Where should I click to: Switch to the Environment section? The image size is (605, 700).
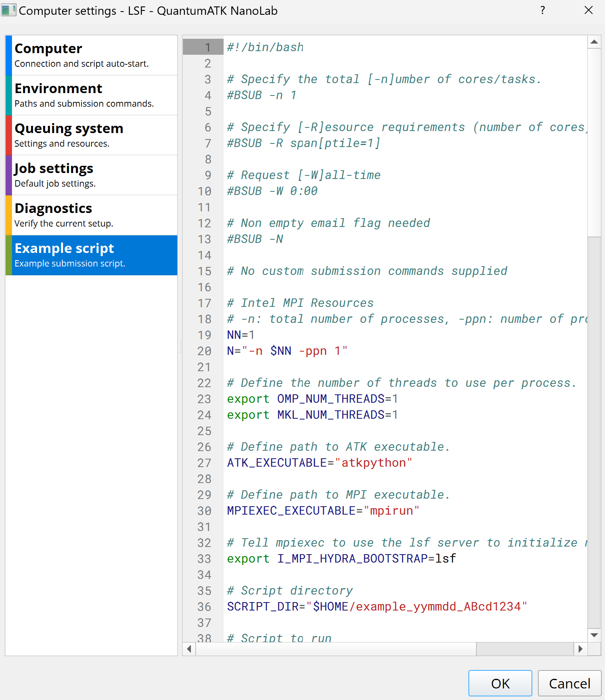click(x=91, y=95)
